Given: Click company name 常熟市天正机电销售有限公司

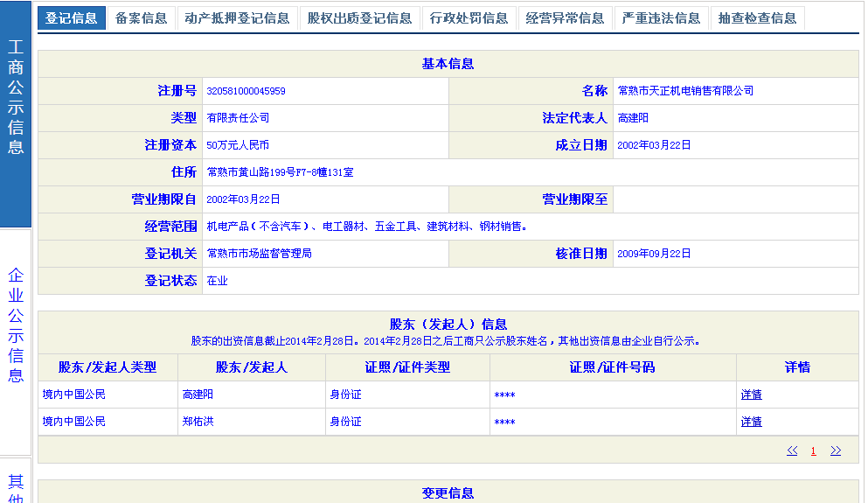Looking at the screenshot, I should click(x=684, y=91).
